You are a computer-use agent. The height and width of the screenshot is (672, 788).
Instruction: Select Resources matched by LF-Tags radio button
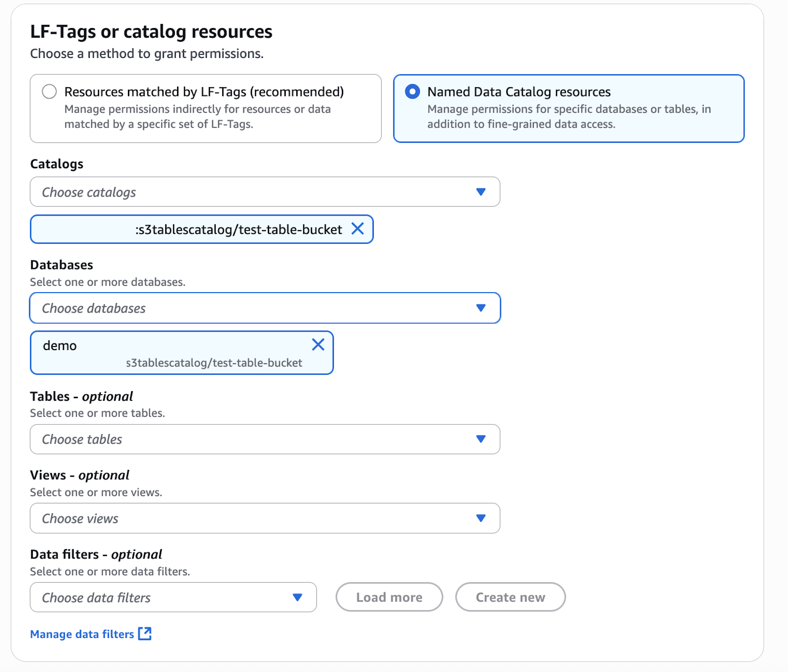[50, 92]
